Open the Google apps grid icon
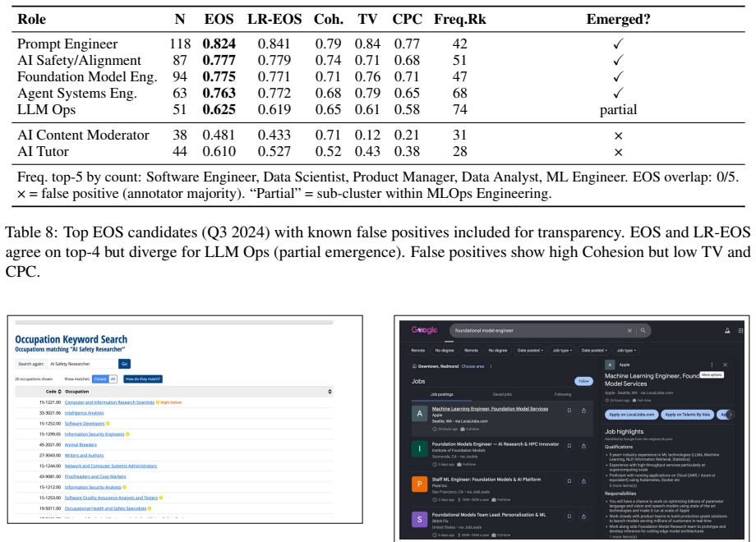Screen dimensions: 756x542 pos(740,330)
